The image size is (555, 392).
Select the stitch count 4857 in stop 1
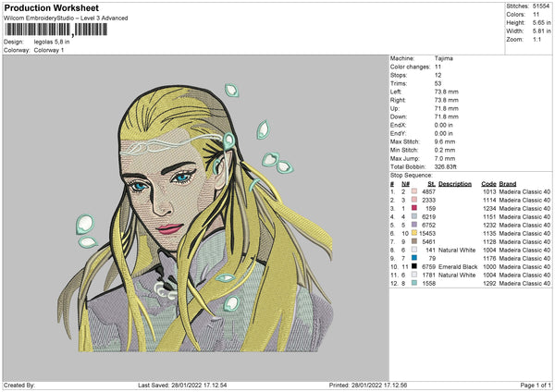point(428,191)
